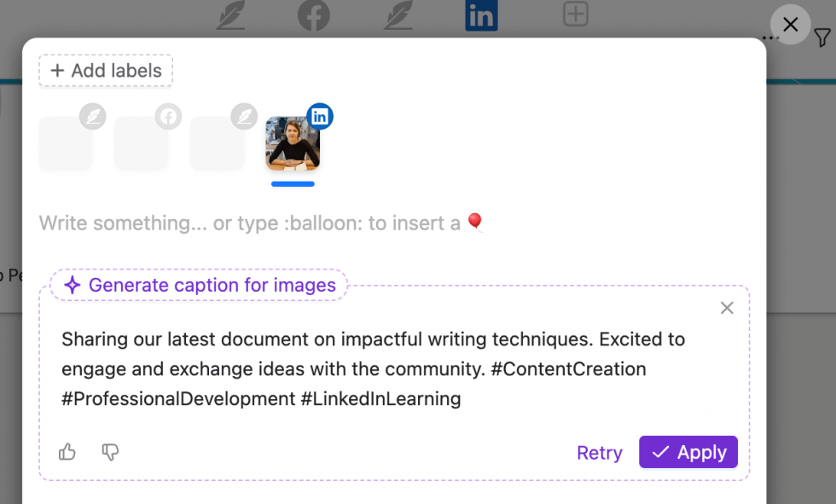Give the generated caption a thumbs up
The height and width of the screenshot is (504, 836).
[x=67, y=453]
